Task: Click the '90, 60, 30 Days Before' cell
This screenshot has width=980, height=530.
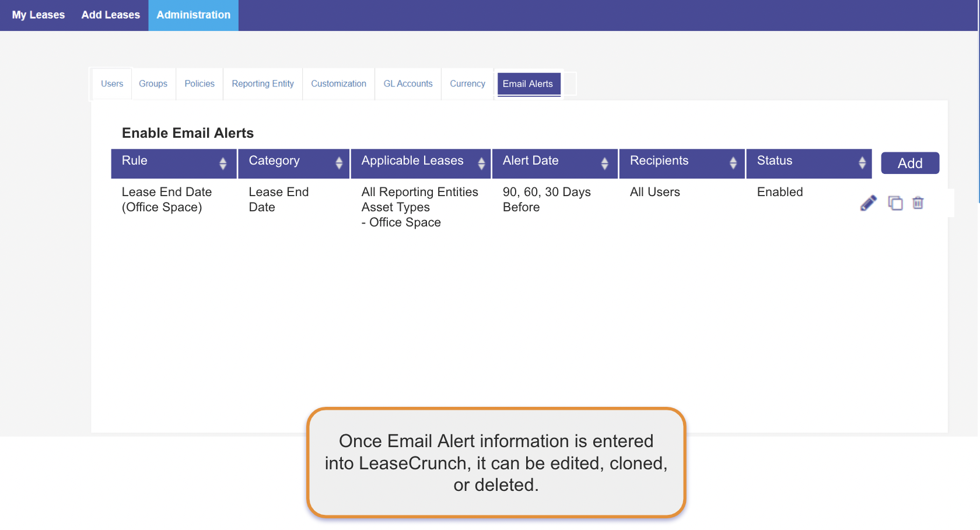Action: click(547, 200)
